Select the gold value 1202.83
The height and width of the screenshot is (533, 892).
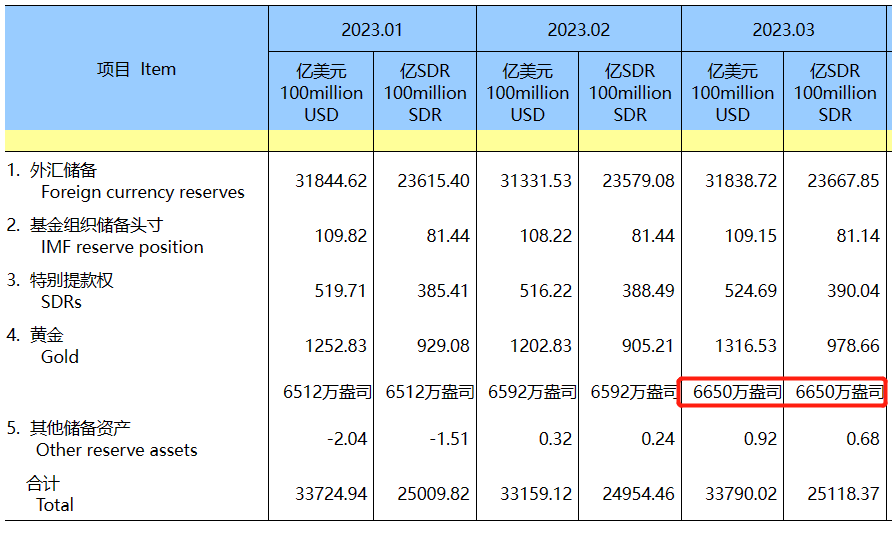[x=540, y=346]
